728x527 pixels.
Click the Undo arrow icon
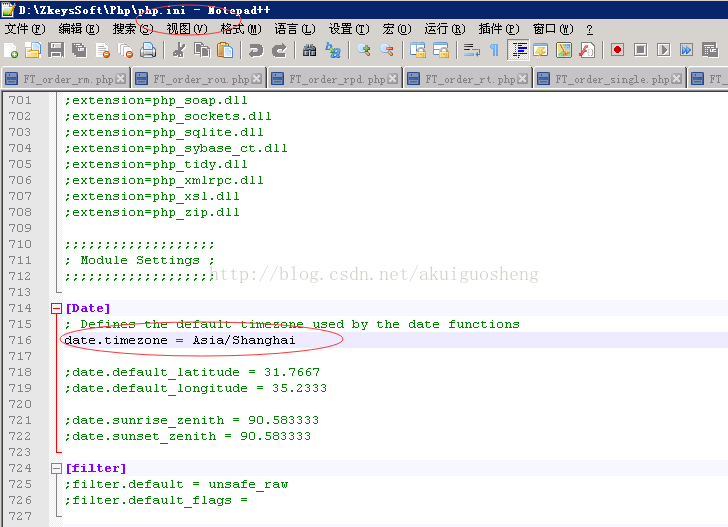coord(255,50)
